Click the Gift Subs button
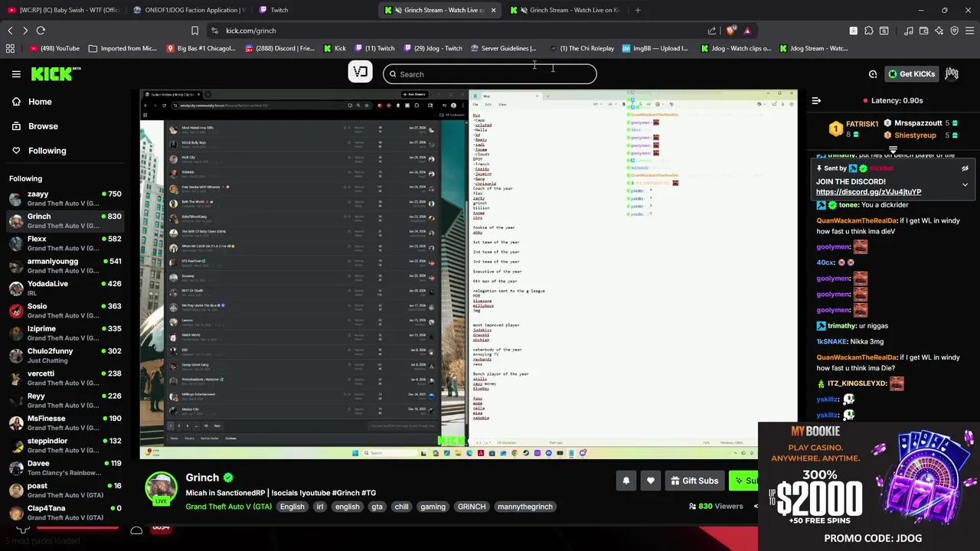This screenshot has height=551, width=980. [x=694, y=481]
